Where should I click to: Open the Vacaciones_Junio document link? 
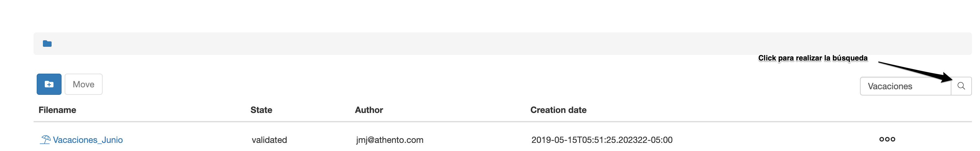87,140
